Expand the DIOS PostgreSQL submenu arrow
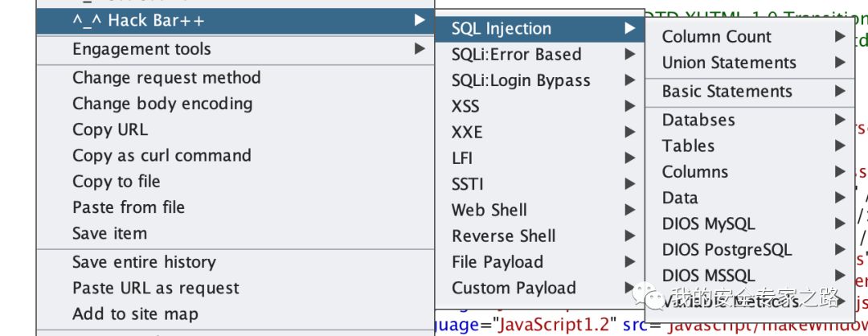Viewport: 868px width, 336px height. pos(841,250)
